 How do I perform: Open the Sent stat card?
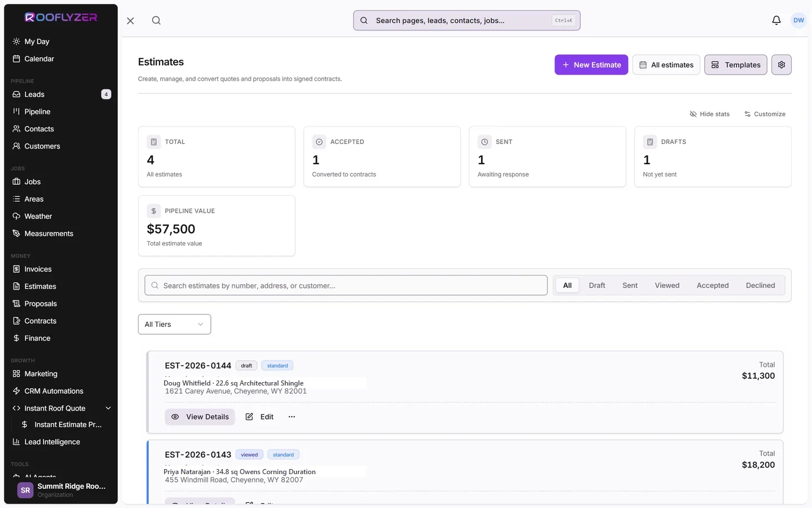pos(548,157)
